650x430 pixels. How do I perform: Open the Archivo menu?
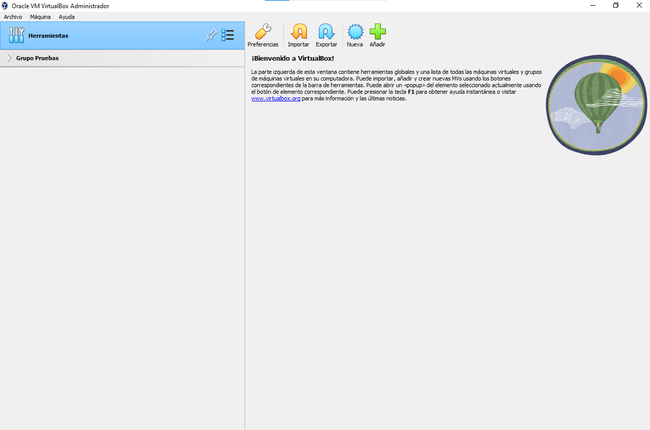pos(13,17)
